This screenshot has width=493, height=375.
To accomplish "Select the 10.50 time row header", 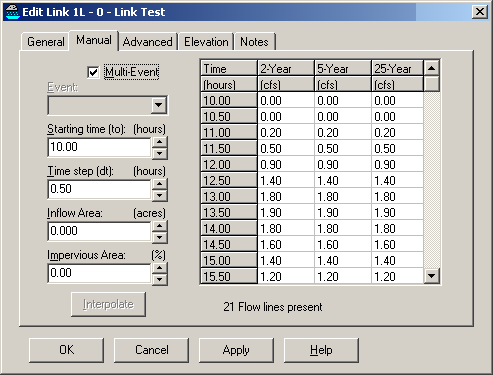I will (x=229, y=116).
